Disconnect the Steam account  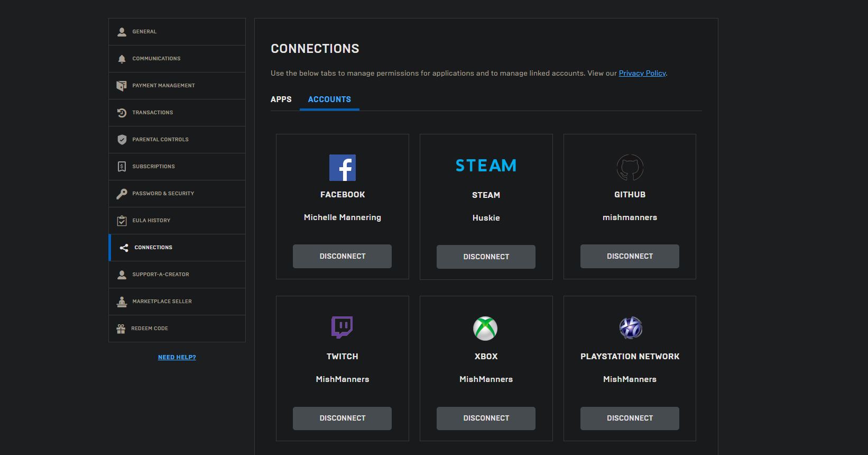click(486, 257)
